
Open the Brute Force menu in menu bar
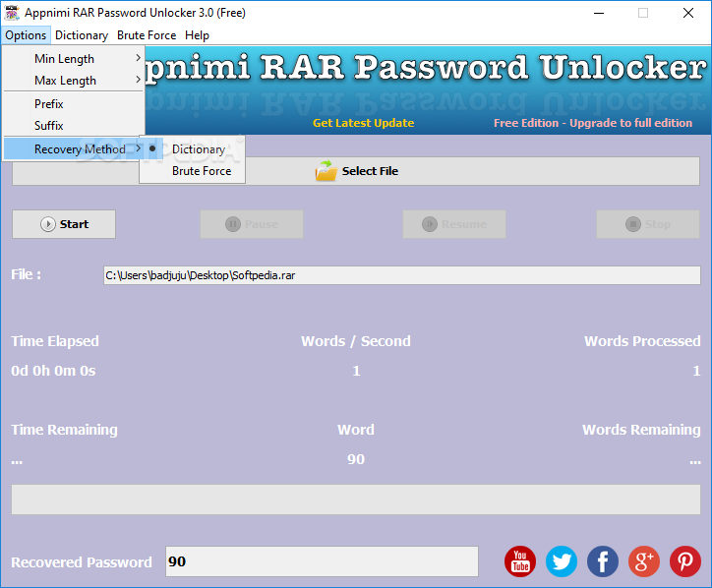point(147,35)
